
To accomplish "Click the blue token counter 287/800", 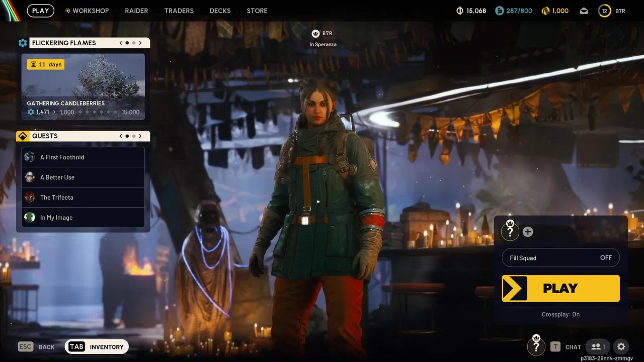I will pyautogui.click(x=514, y=11).
